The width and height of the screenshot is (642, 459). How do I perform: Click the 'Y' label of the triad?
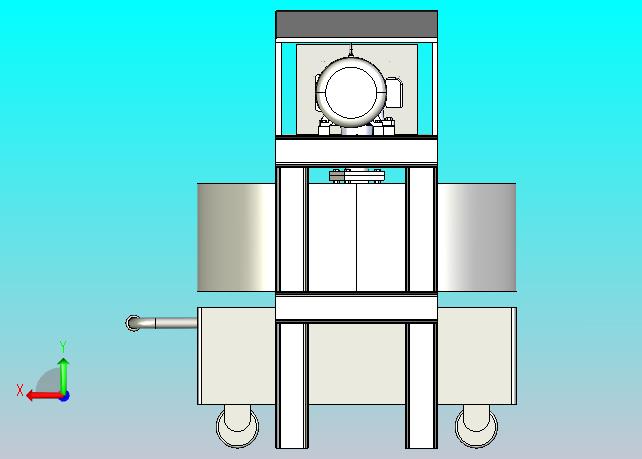63,346
